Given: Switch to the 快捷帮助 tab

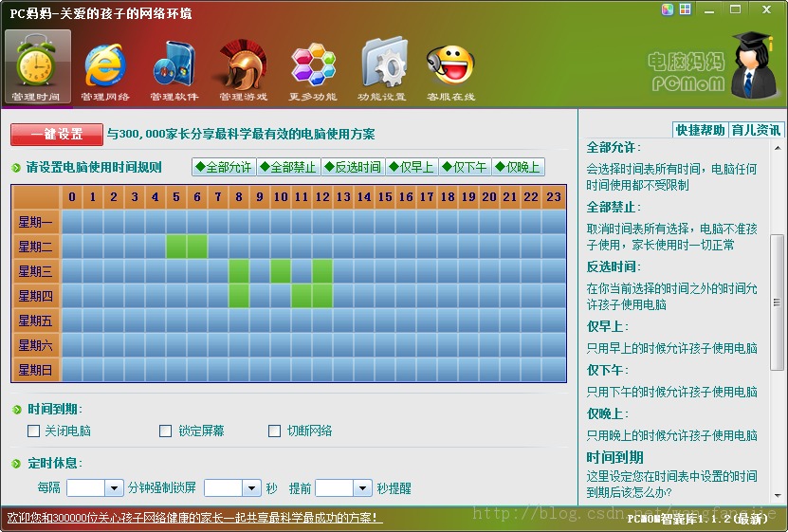Looking at the screenshot, I should click(700, 130).
